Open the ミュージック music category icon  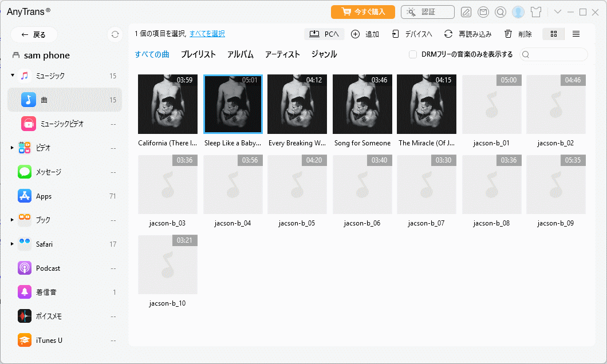(25, 76)
